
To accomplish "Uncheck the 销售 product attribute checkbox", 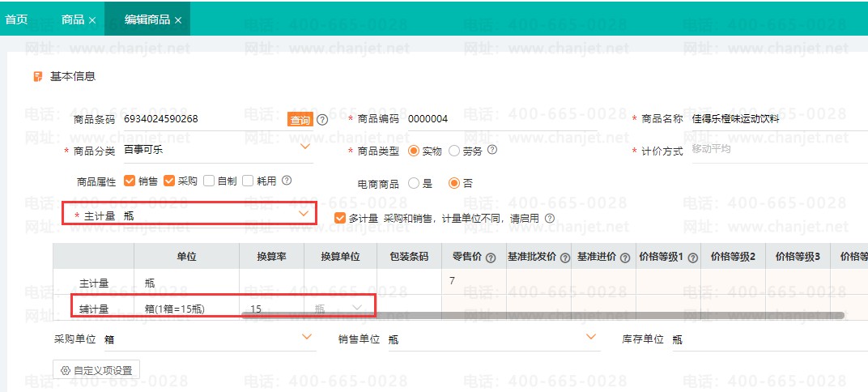I will tap(130, 181).
